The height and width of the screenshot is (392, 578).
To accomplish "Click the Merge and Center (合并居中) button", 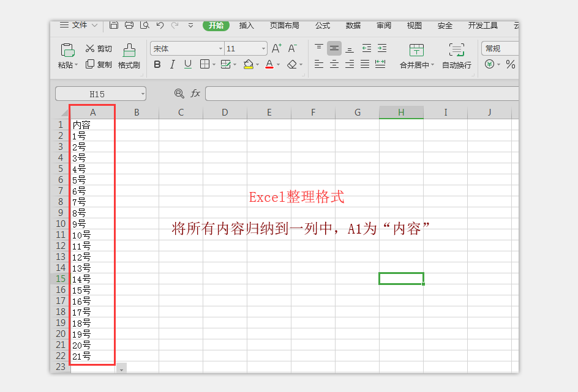I will click(416, 50).
